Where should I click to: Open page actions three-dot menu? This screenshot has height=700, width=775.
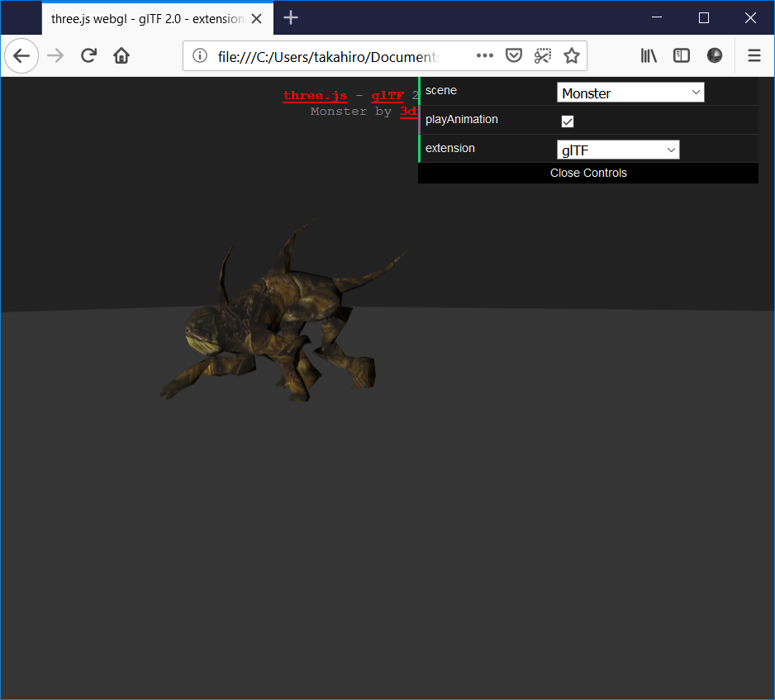[x=484, y=56]
